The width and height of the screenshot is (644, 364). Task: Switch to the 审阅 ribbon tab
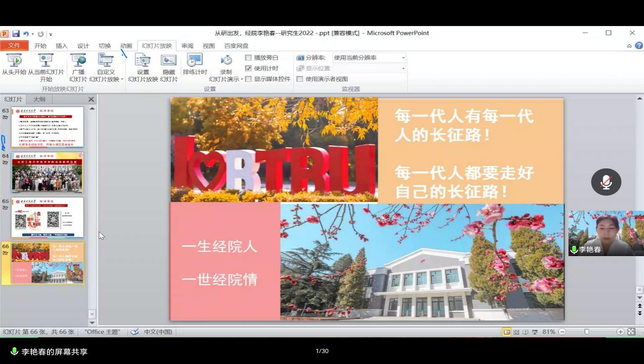(187, 46)
